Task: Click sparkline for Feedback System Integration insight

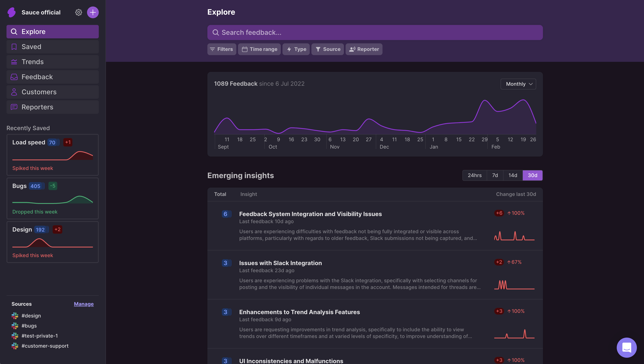Action: point(514,236)
